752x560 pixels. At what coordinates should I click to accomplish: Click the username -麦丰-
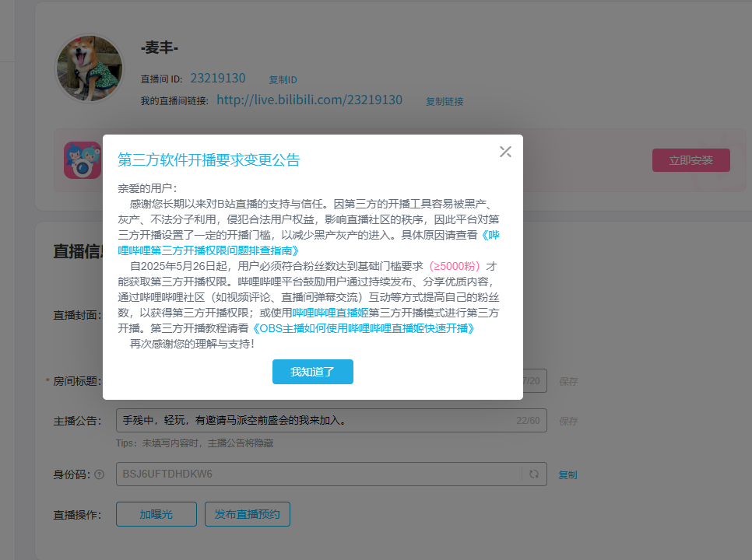tap(160, 47)
